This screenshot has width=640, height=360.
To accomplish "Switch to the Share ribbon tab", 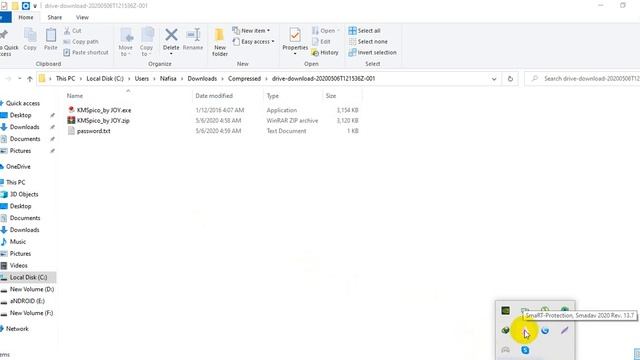I will point(54,17).
